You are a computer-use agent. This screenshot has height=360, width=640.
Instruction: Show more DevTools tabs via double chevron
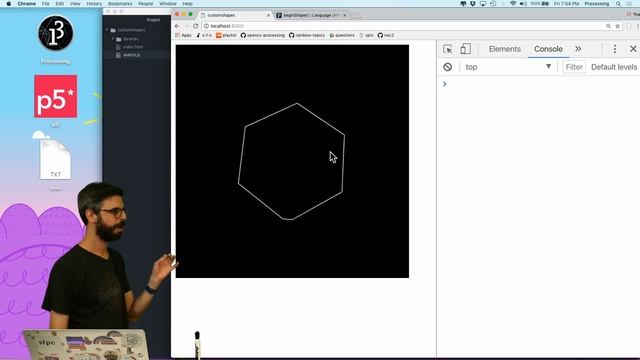[x=578, y=49]
